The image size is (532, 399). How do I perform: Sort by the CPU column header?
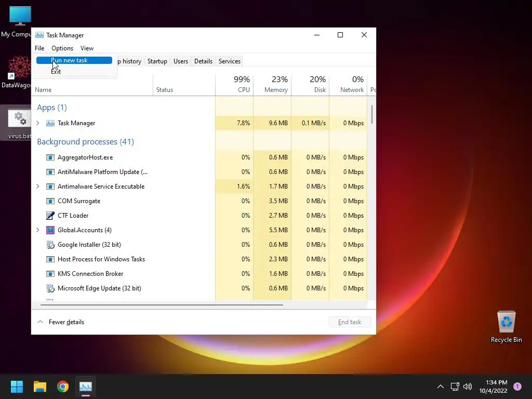[x=234, y=85]
